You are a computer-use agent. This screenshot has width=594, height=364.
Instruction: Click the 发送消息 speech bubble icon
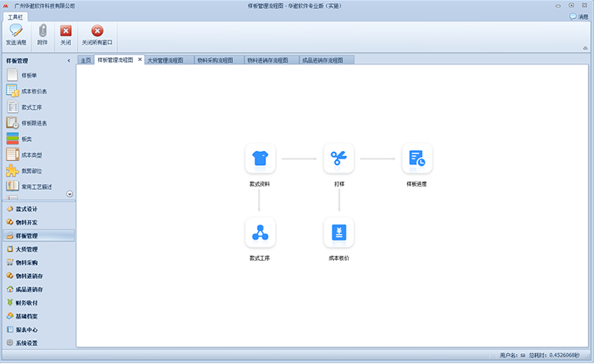(x=16, y=31)
